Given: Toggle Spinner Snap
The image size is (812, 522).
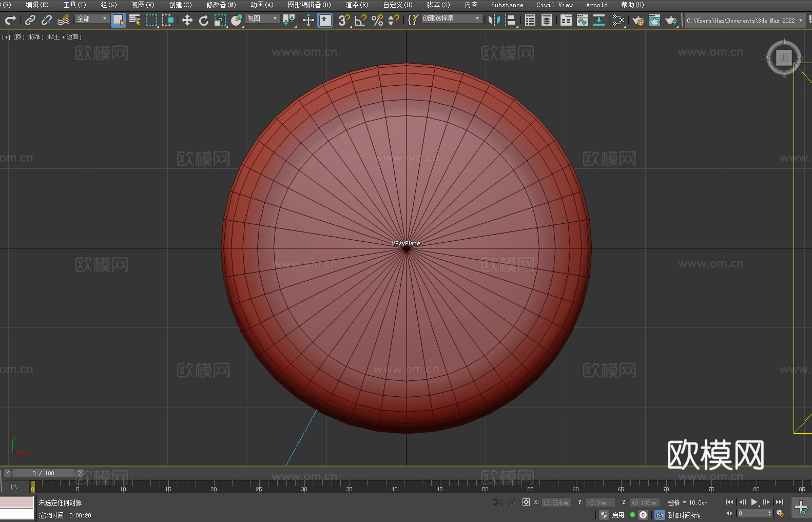Looking at the screenshot, I should 394,20.
